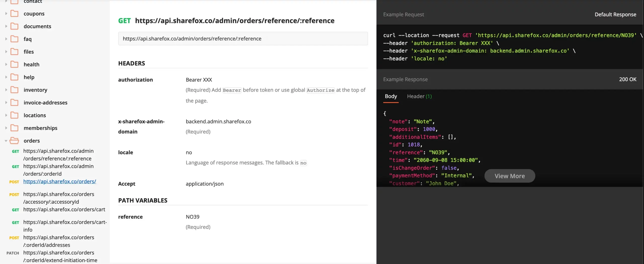This screenshot has width=644, height=264.
Task: Click the help folder icon
Action: 14,77
